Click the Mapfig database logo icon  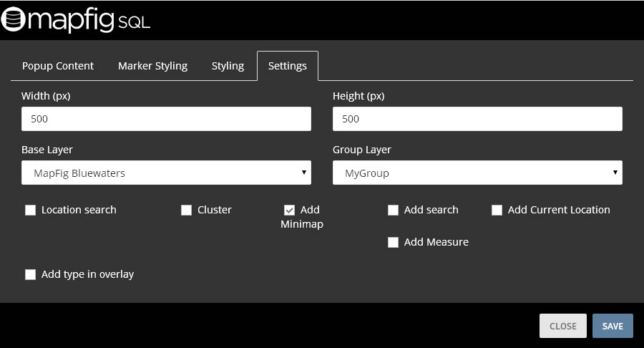(14, 20)
